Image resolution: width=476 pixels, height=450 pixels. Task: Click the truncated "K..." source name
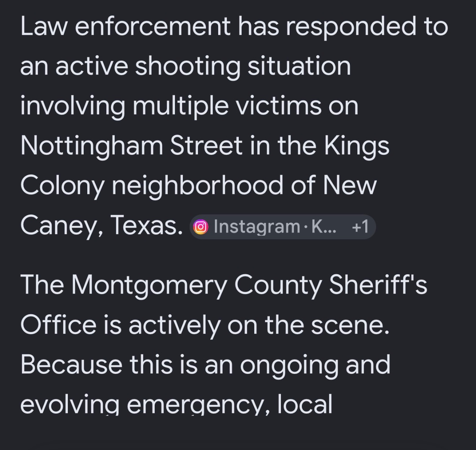coord(324,227)
